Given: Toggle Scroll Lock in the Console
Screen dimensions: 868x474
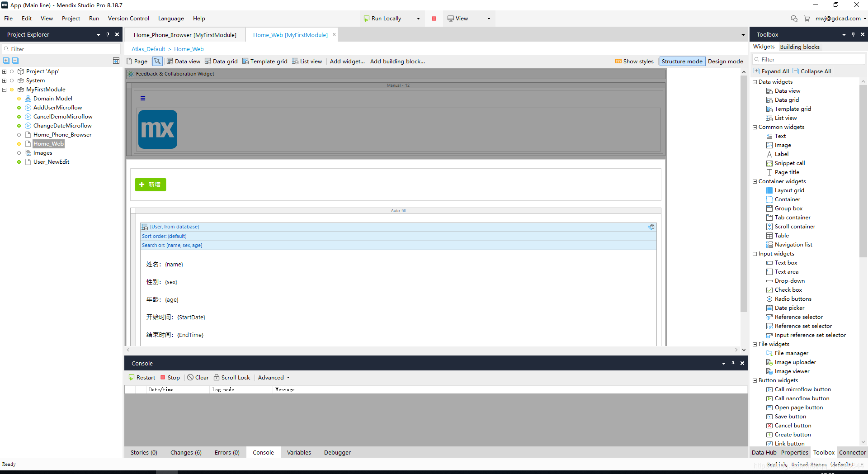Looking at the screenshot, I should pos(231,377).
